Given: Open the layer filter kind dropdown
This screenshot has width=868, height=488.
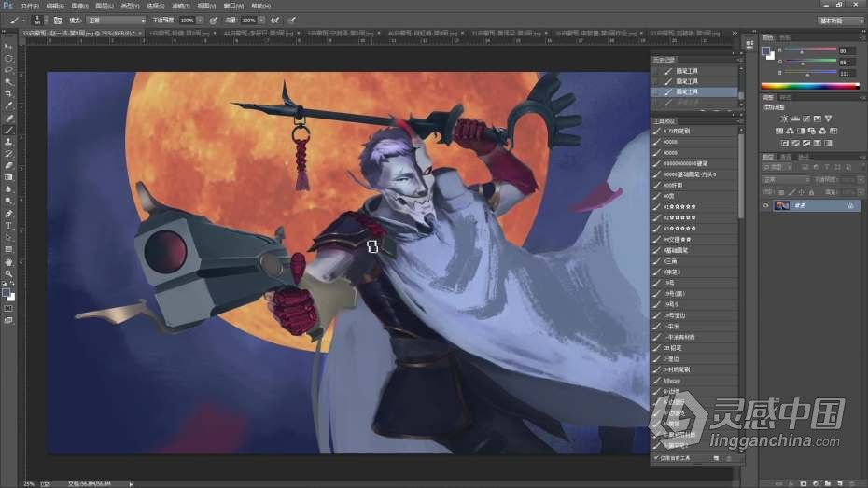Looking at the screenshot, I should click(x=778, y=167).
